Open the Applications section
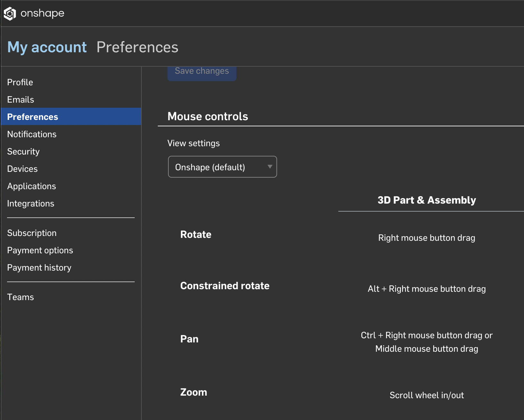The width and height of the screenshot is (524, 420). 31,186
